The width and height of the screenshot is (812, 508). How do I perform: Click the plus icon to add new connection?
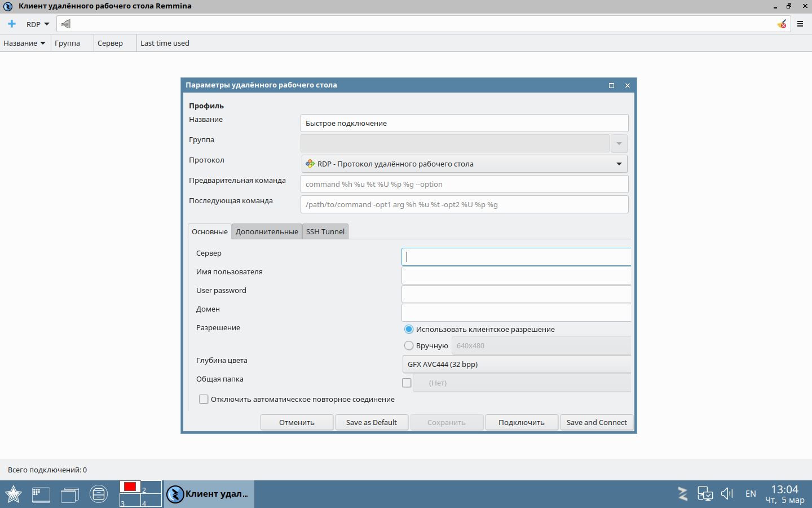12,24
